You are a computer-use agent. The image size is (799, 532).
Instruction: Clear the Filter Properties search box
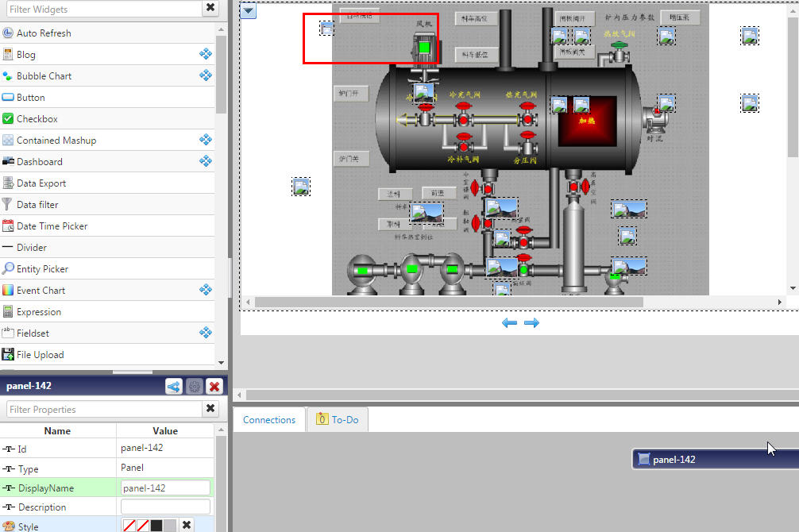point(210,408)
